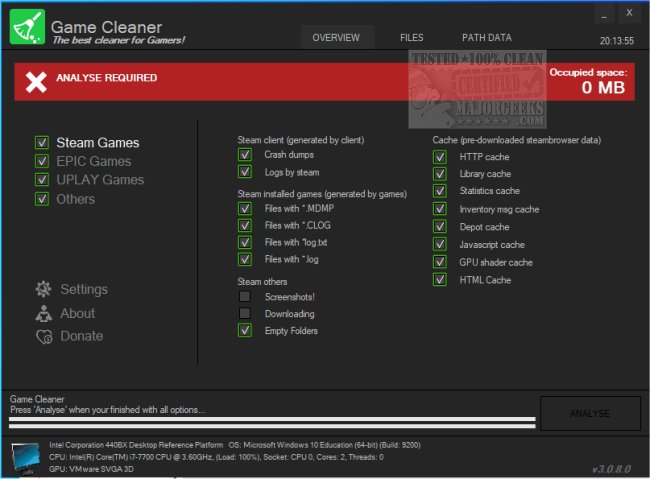Select the EPIC Games category label
Image resolution: width=650 pixels, height=479 pixels.
(94, 161)
